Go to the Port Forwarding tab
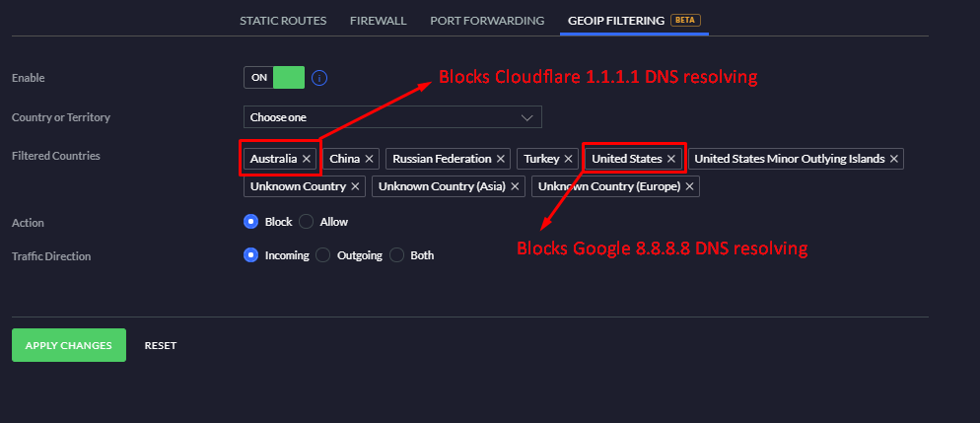The image size is (980, 423). click(x=487, y=20)
